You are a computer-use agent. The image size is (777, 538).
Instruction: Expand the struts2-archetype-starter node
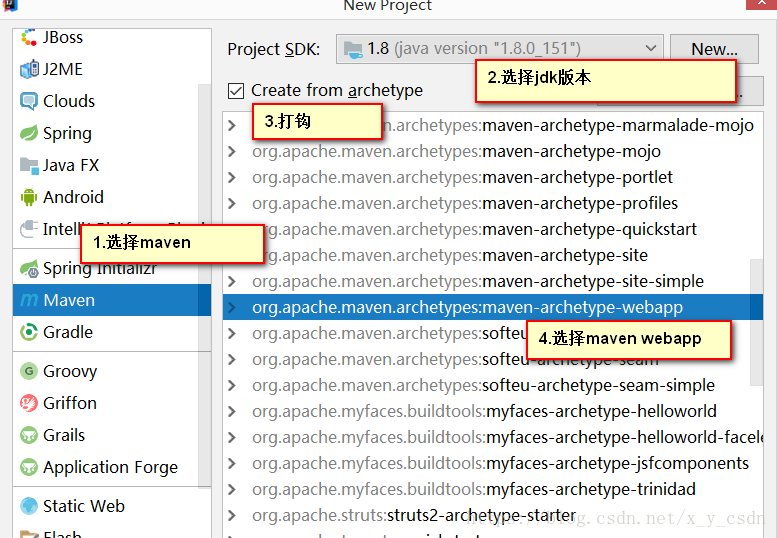[x=232, y=516]
